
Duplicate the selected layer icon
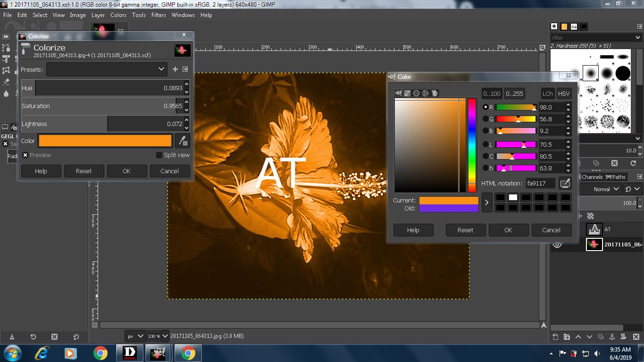pyautogui.click(x=601, y=337)
